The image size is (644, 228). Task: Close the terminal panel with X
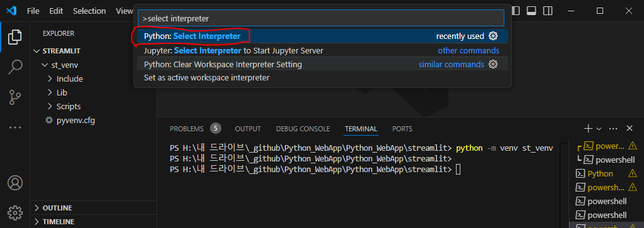[x=629, y=129]
